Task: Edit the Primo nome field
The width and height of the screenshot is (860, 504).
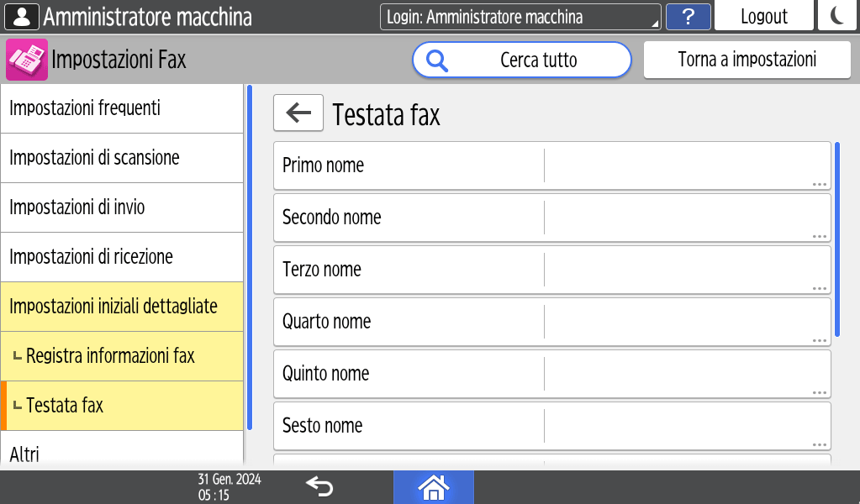Action: 686,165
